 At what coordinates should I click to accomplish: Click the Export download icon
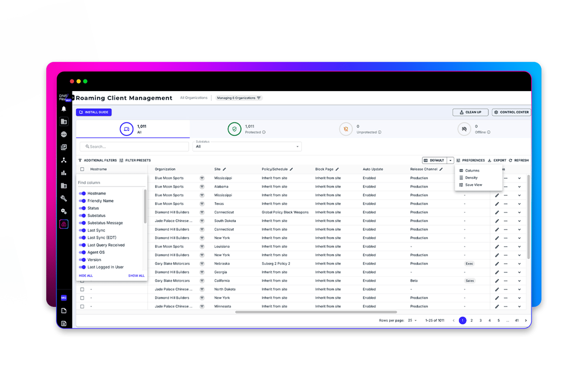490,160
